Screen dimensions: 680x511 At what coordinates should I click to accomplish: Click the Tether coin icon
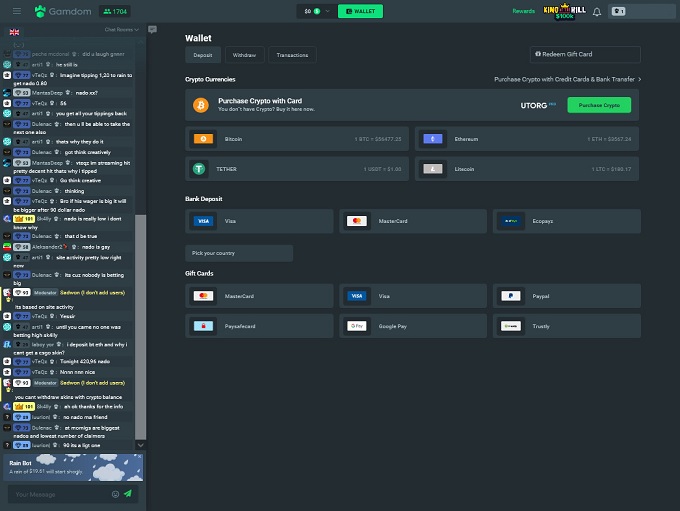(x=199, y=169)
